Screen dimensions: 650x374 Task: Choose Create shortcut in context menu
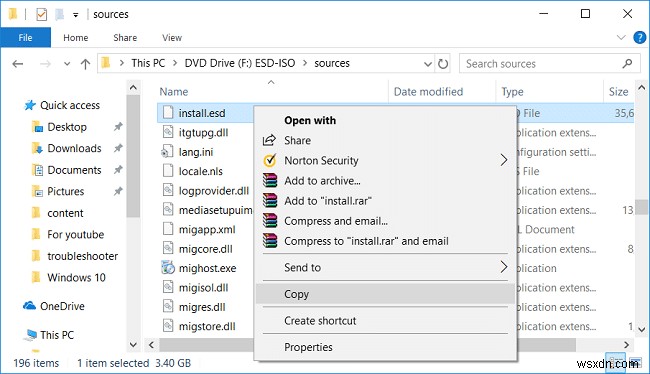tap(385, 321)
